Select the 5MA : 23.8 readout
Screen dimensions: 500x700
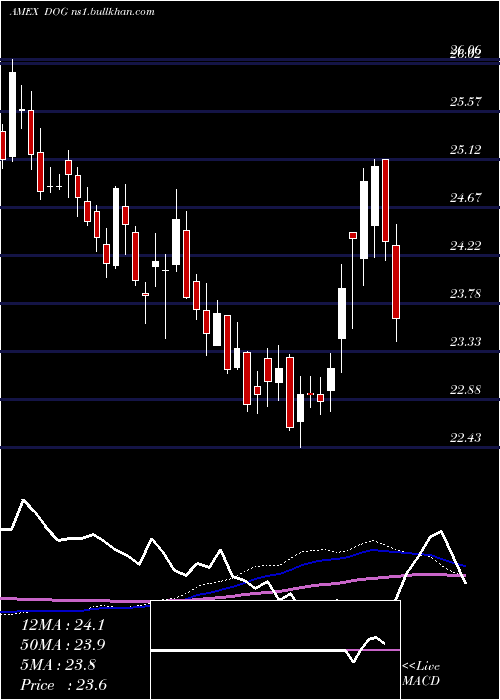58,665
